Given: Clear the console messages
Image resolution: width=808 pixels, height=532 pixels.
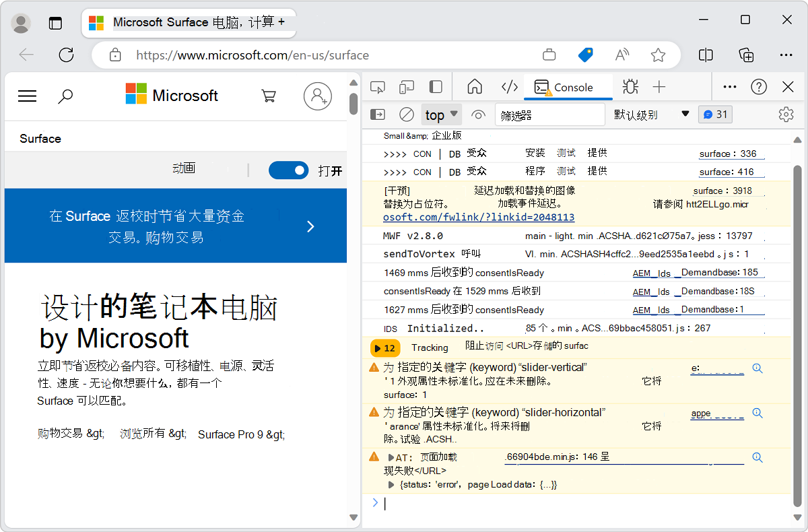Looking at the screenshot, I should (406, 114).
